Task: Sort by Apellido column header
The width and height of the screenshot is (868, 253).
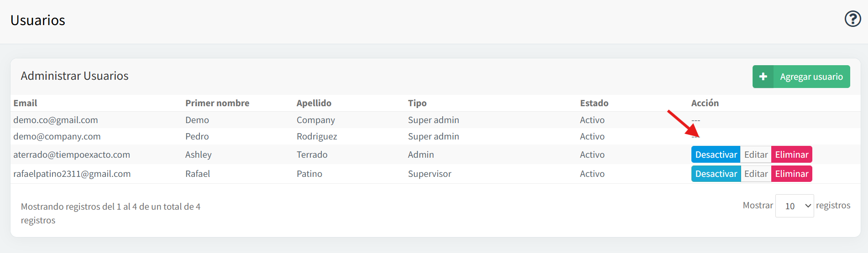Action: (314, 103)
